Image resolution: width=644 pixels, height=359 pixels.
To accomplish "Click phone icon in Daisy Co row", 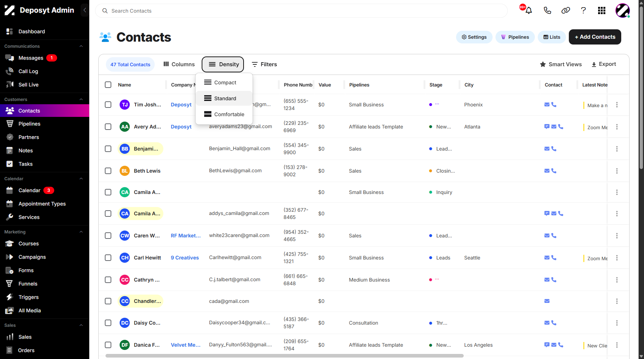I will [x=554, y=323].
